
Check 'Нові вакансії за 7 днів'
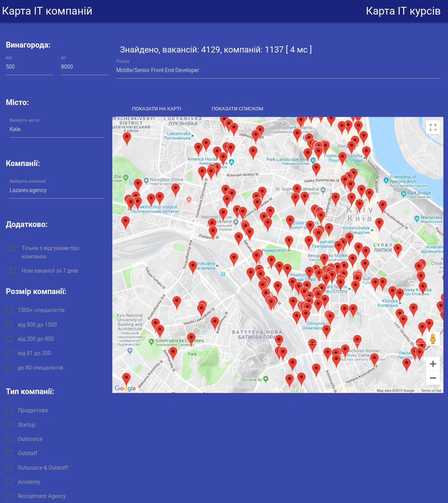(x=13, y=271)
